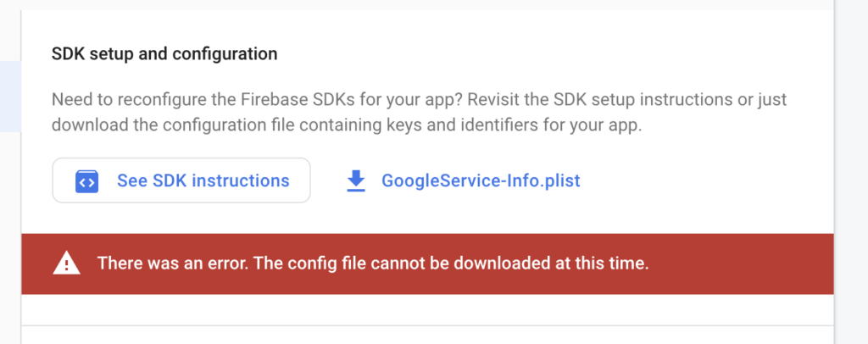Click the 'download the configuration file containing keys' line
The image size is (868, 344).
tap(347, 125)
